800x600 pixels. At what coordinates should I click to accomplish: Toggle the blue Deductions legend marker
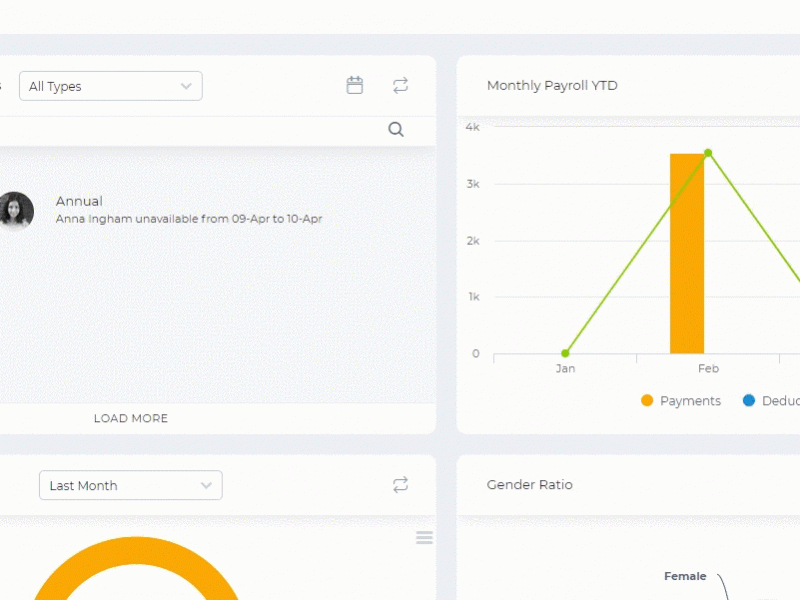coord(749,401)
